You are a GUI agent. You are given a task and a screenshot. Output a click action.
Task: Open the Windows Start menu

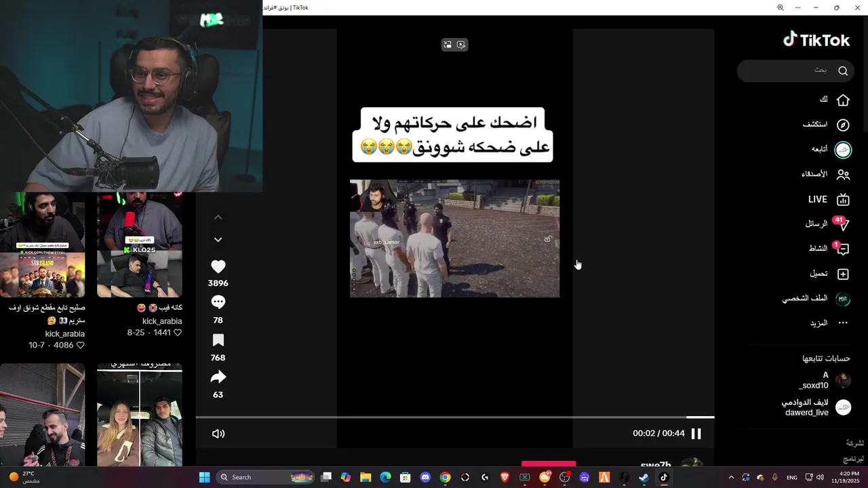(204, 477)
